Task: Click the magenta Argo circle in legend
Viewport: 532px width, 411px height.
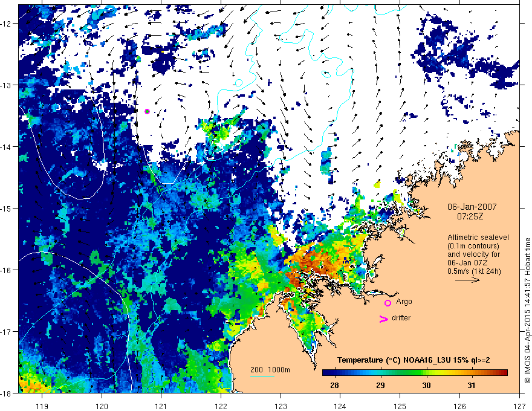Action: coord(388,303)
